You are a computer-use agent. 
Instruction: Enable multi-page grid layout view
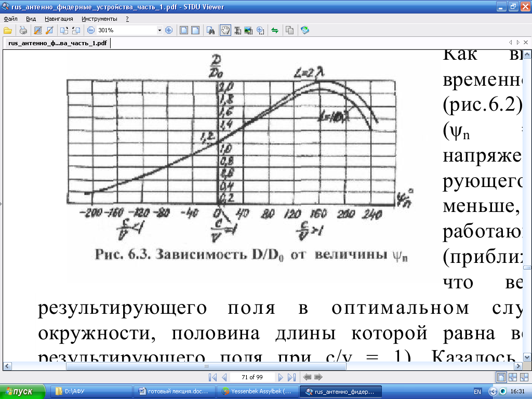pos(513,377)
